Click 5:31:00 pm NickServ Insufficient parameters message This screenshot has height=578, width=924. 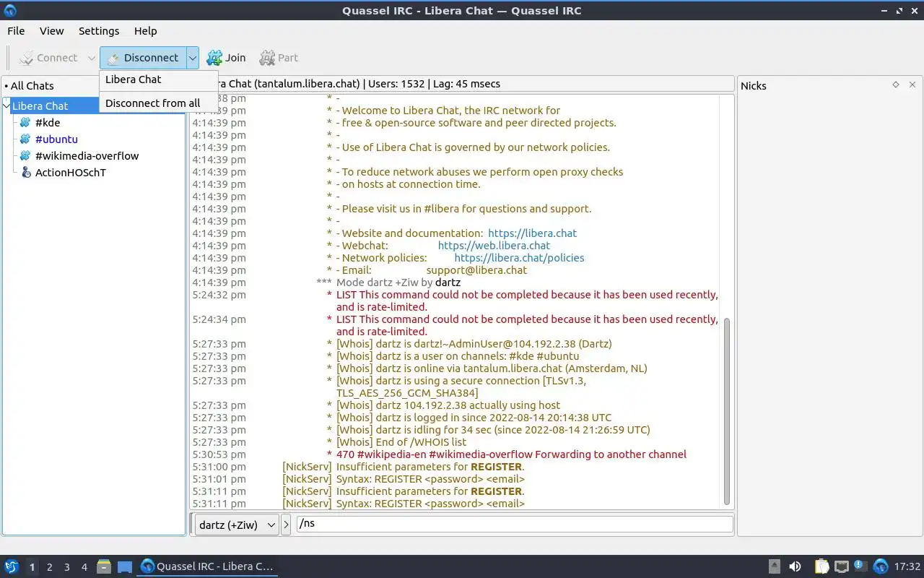coord(430,467)
